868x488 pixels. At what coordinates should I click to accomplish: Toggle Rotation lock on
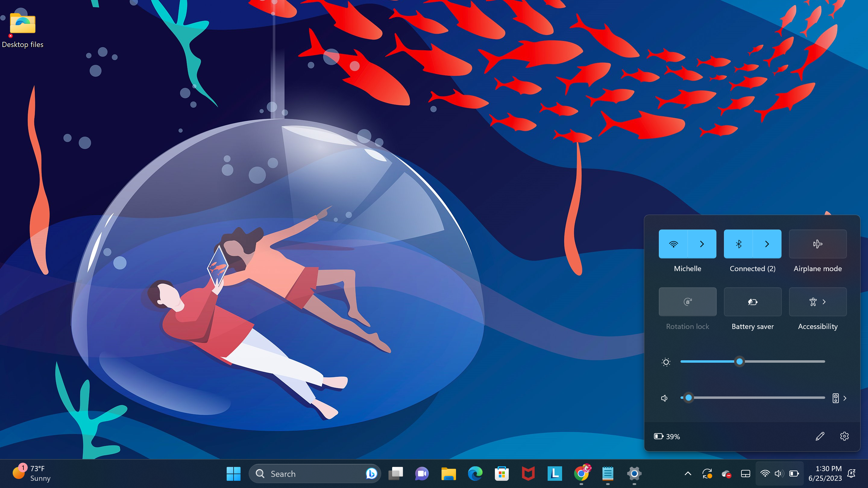(687, 302)
